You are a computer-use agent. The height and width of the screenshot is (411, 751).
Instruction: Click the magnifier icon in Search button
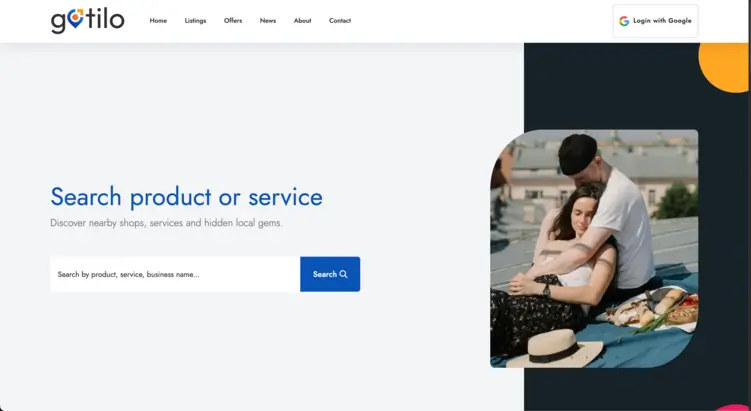point(343,274)
